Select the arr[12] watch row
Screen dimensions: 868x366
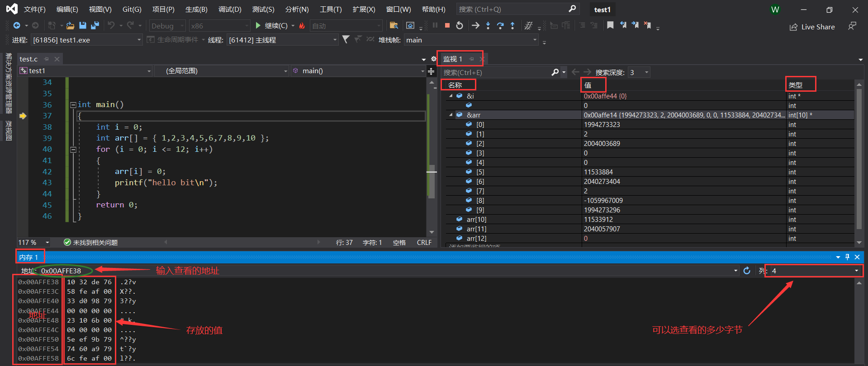[x=650, y=239]
